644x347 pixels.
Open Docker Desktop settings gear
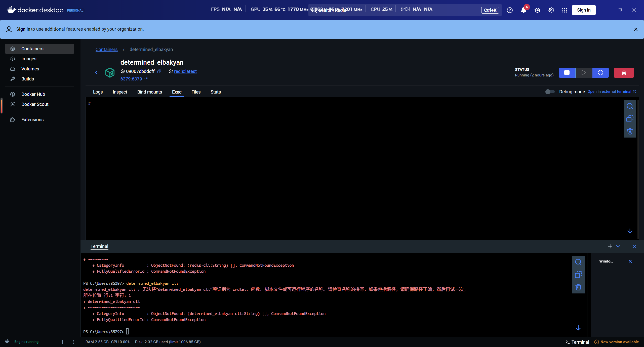(551, 10)
